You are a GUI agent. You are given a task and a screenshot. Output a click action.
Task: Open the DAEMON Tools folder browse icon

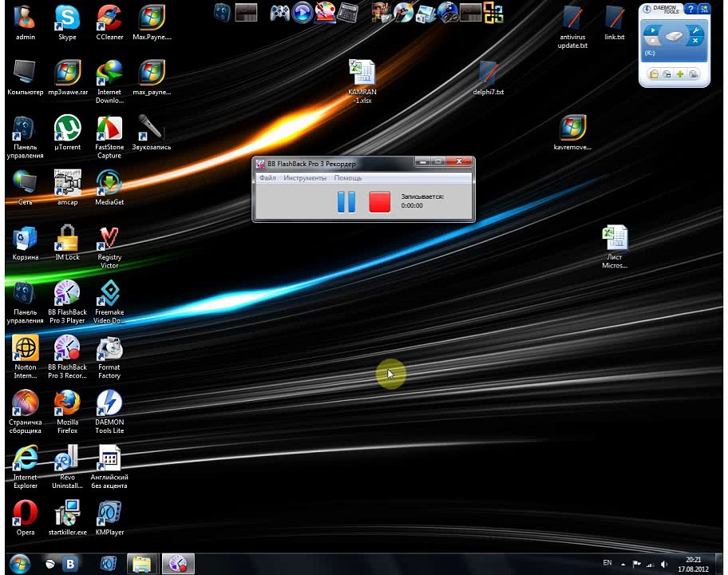click(654, 74)
